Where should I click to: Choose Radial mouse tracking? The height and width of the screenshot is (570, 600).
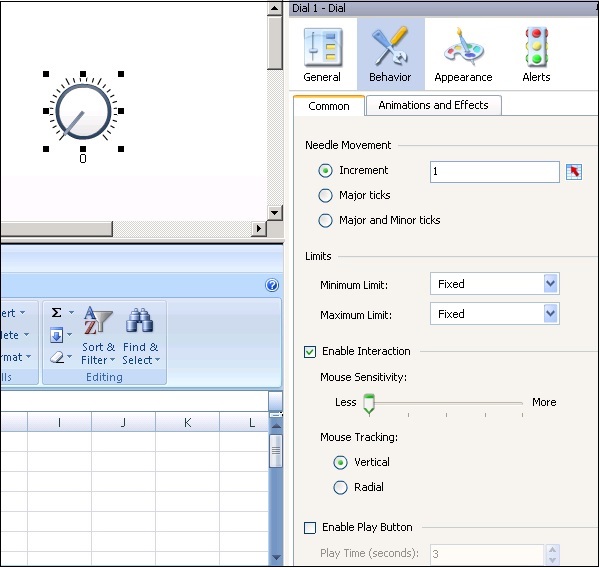[x=340, y=487]
